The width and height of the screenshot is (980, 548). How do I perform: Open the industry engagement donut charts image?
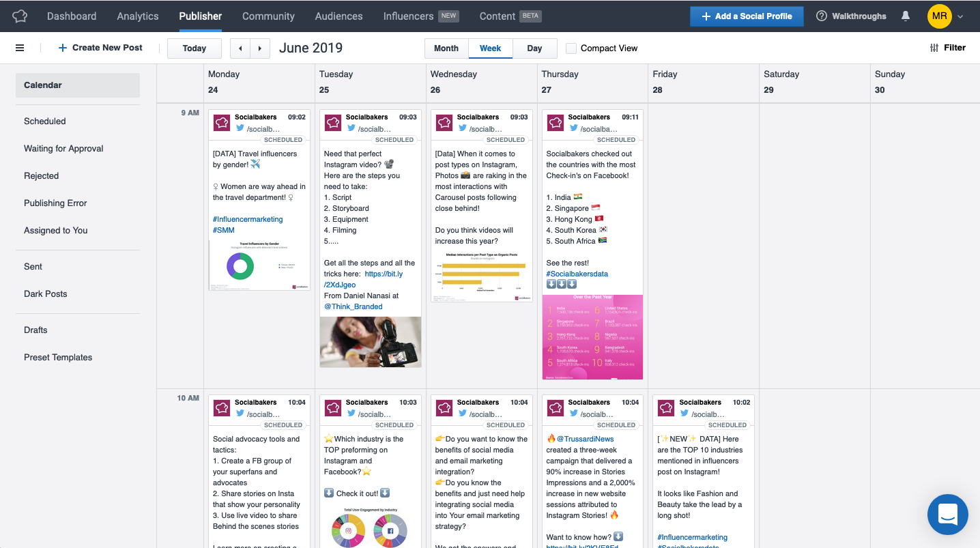[371, 525]
